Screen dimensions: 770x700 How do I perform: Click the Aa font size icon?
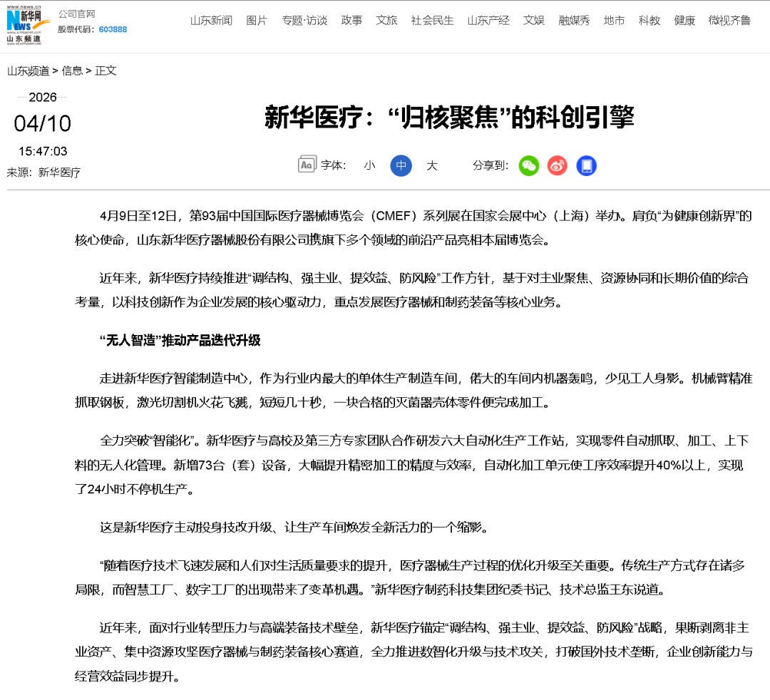pos(307,165)
